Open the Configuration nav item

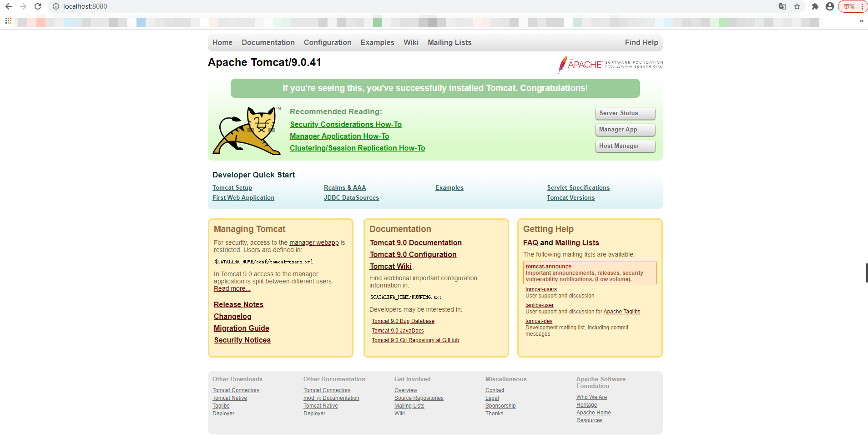point(328,42)
